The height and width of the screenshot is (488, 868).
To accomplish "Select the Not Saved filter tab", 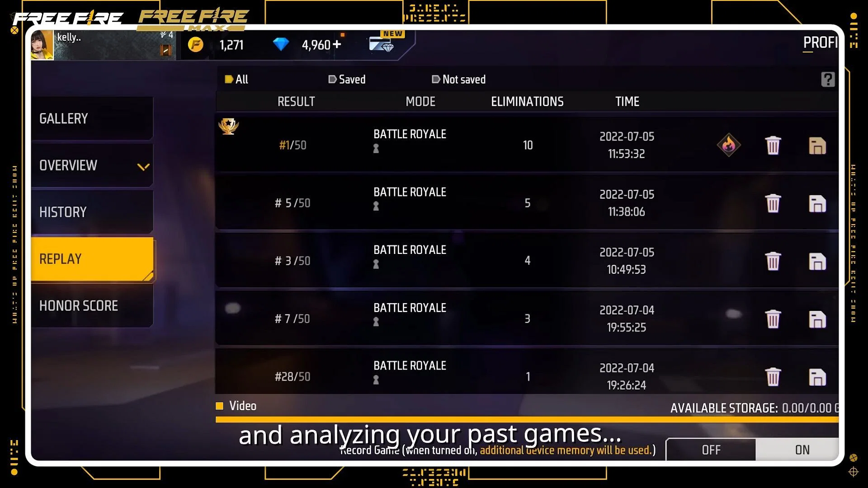I will point(458,79).
